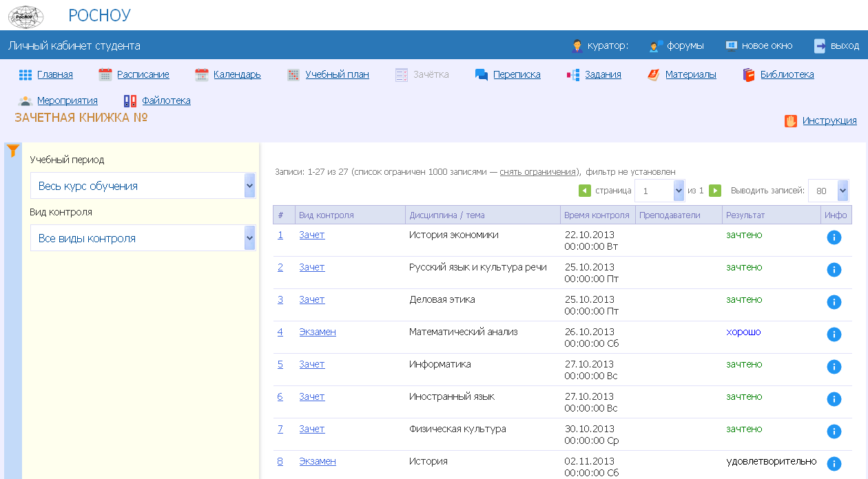Image resolution: width=868 pixels, height=479 pixels.
Task: Go to next page green arrow
Action: tap(715, 191)
